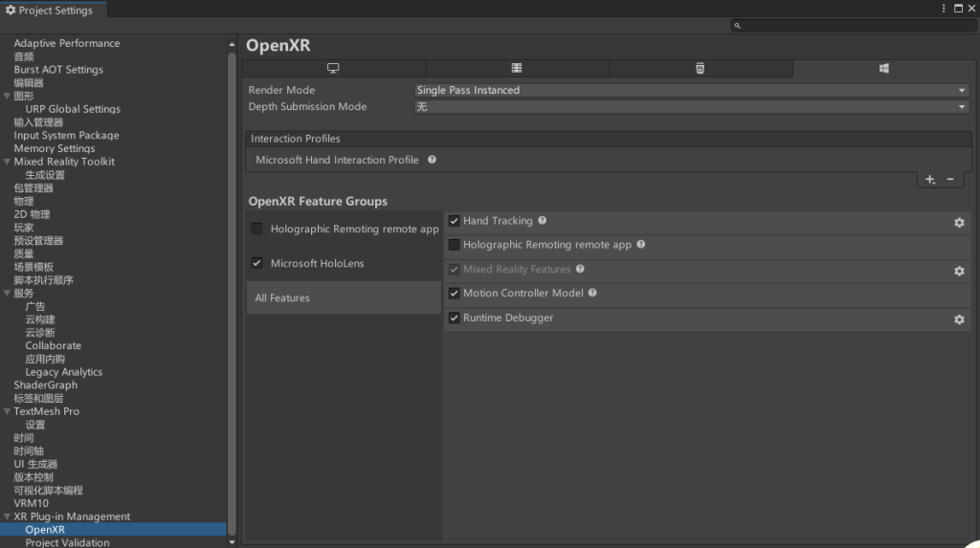Switch to the WebGL HTML5 platform tab
980x548 pixels.
(x=700, y=68)
